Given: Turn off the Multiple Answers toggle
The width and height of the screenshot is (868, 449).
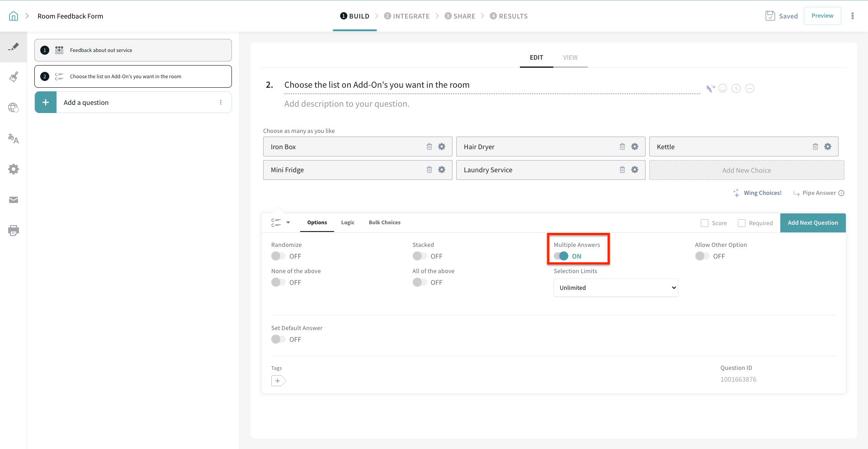Looking at the screenshot, I should [x=561, y=256].
